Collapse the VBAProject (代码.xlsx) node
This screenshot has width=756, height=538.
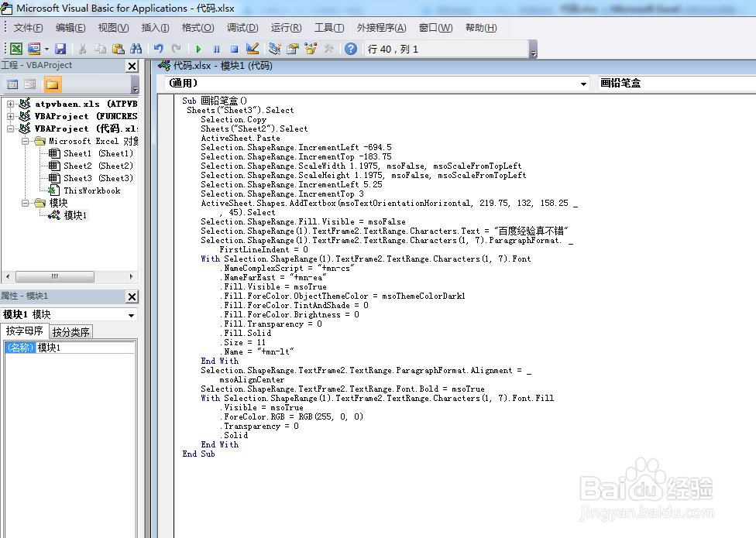tap(10, 129)
